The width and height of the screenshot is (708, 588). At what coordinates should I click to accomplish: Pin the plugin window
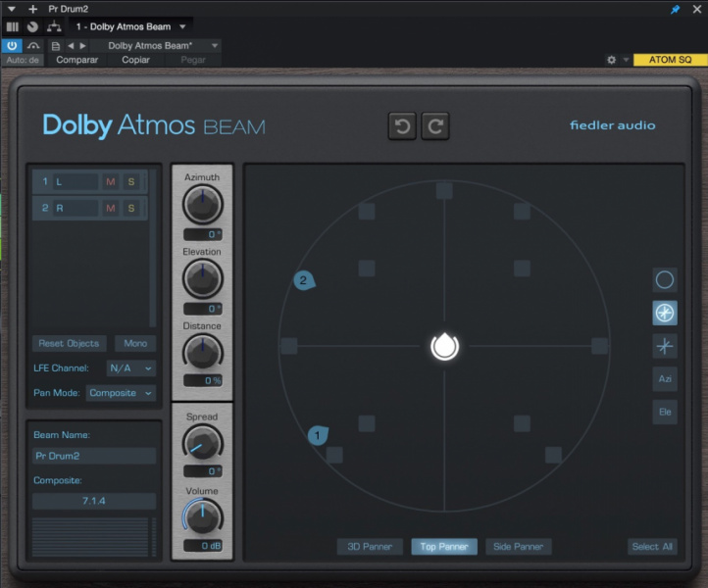click(675, 9)
